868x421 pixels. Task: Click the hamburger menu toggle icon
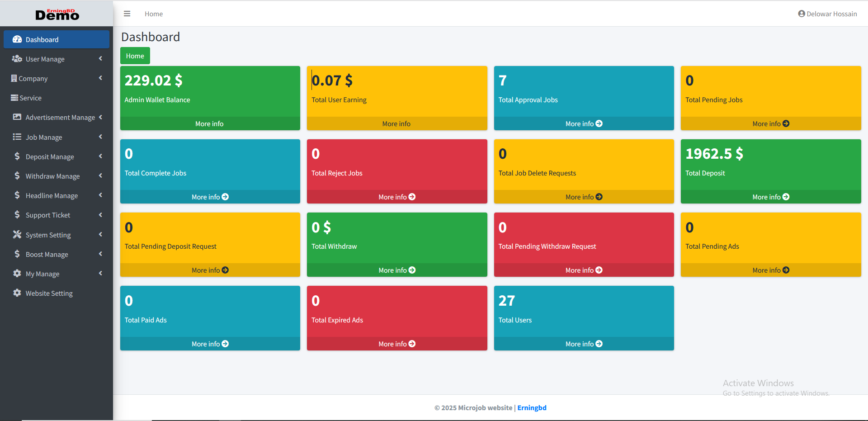(x=127, y=14)
